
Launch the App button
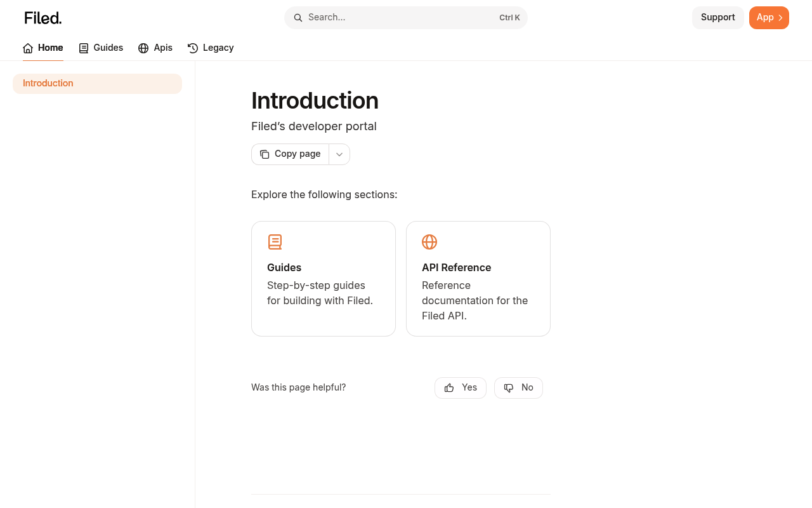[769, 18]
